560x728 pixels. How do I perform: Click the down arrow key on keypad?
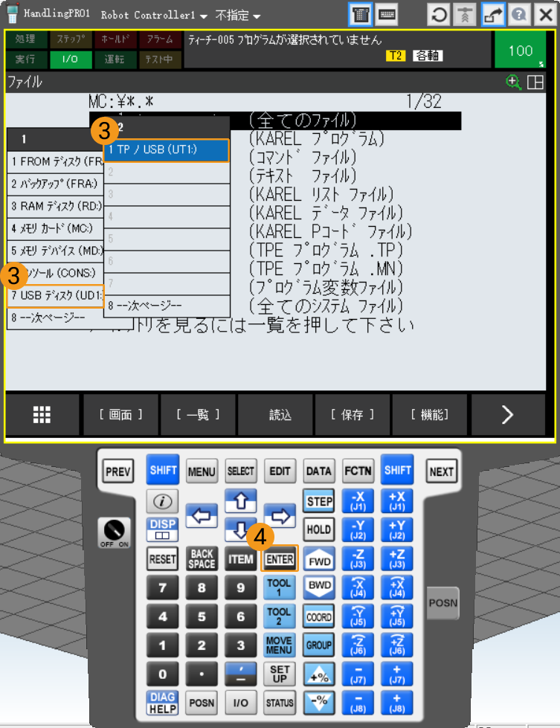click(x=240, y=529)
